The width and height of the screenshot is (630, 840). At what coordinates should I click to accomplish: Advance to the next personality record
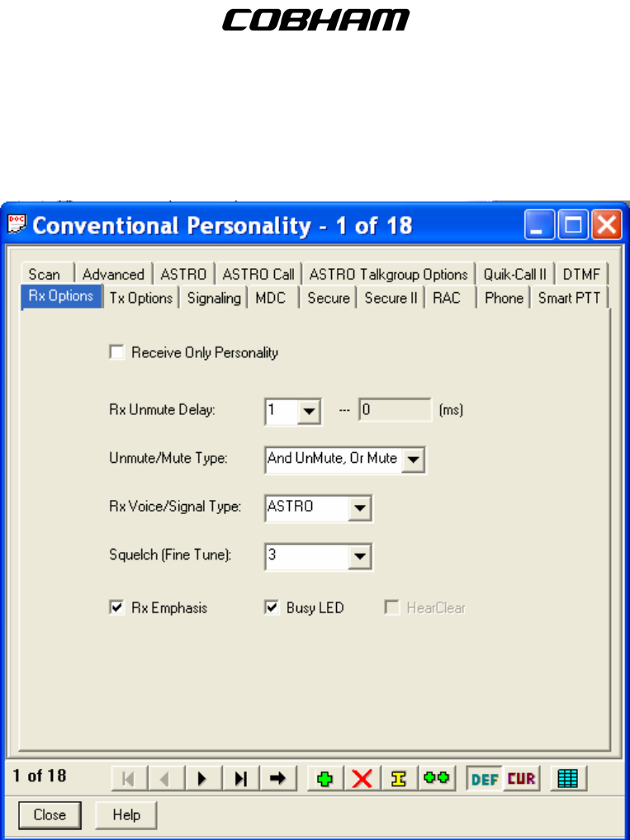coord(203,778)
